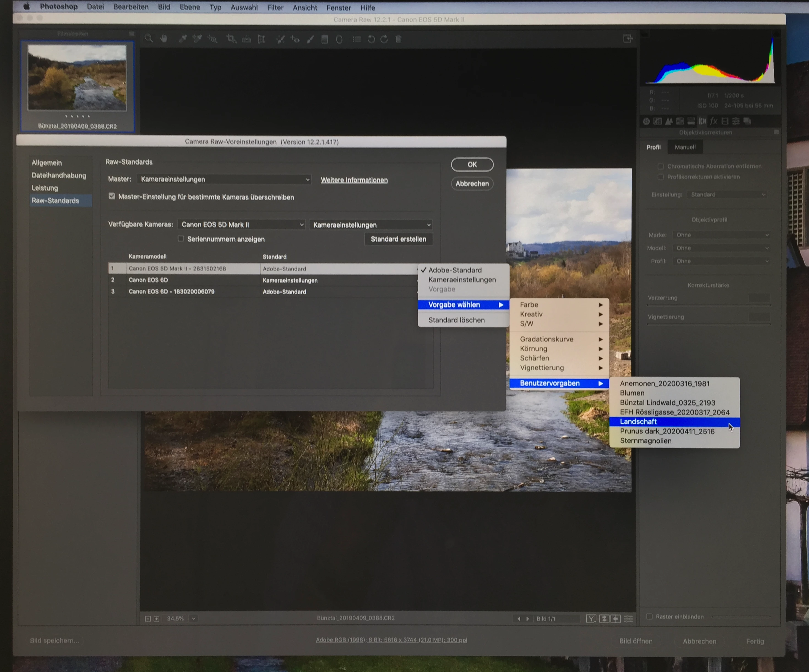
Task: Select the Hand tool icon
Action: [164, 39]
